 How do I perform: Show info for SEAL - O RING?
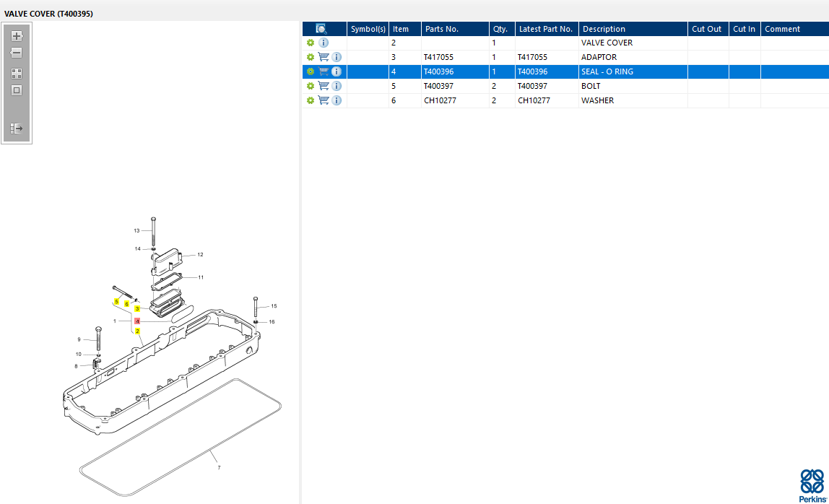coord(337,71)
